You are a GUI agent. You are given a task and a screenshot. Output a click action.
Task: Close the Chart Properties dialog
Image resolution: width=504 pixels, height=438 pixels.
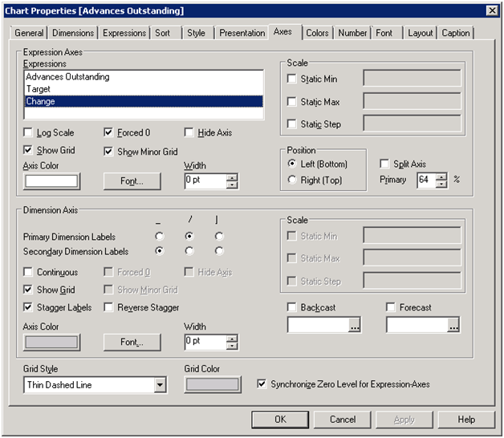pyautogui.click(x=491, y=10)
